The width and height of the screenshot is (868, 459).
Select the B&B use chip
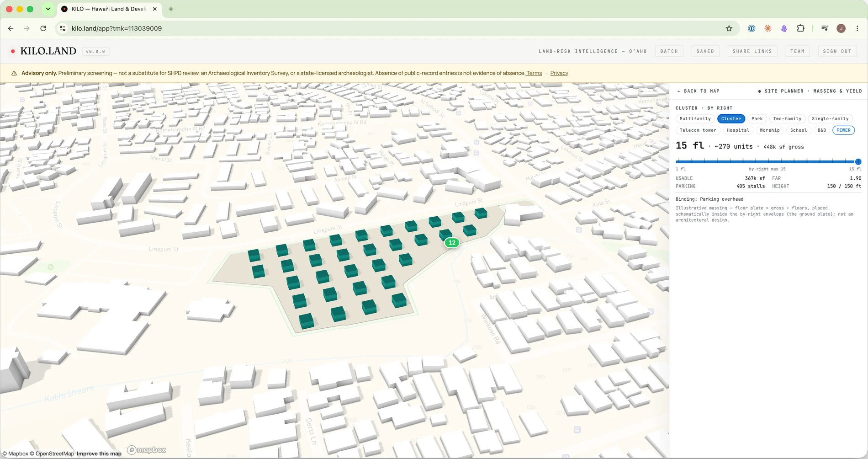[822, 130]
